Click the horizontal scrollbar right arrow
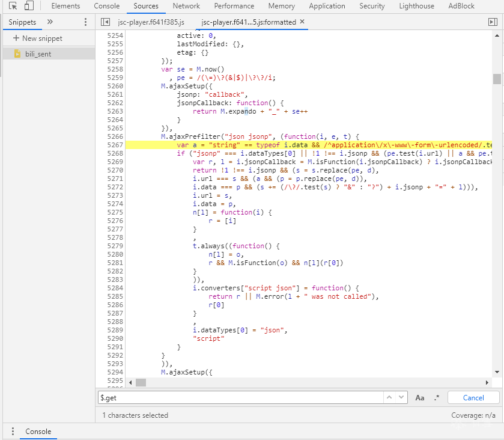The image size is (504, 440). click(487, 382)
